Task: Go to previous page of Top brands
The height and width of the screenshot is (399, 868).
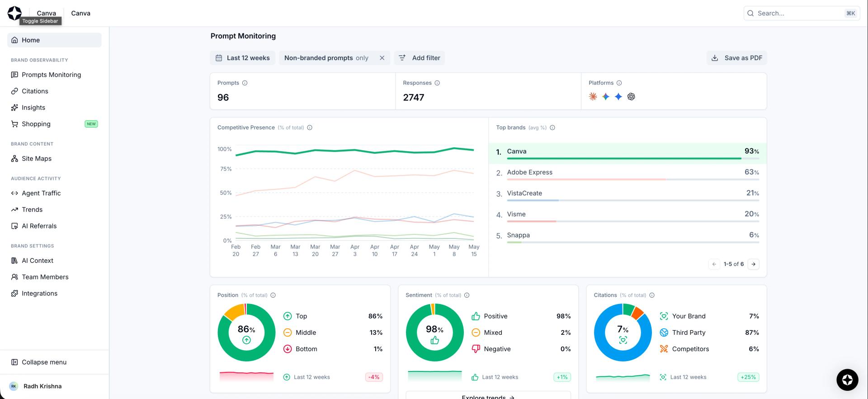Action: [714, 264]
